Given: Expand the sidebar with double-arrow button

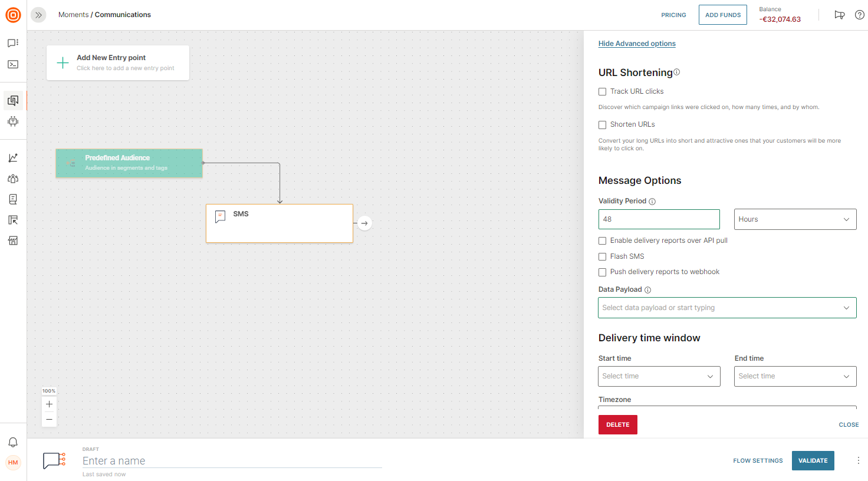Looking at the screenshot, I should [x=38, y=15].
